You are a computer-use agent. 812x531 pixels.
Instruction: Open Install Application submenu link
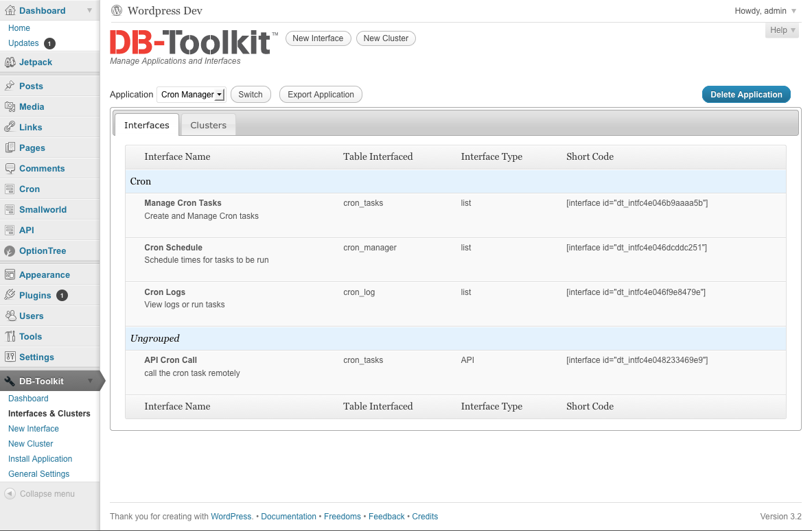coord(40,458)
